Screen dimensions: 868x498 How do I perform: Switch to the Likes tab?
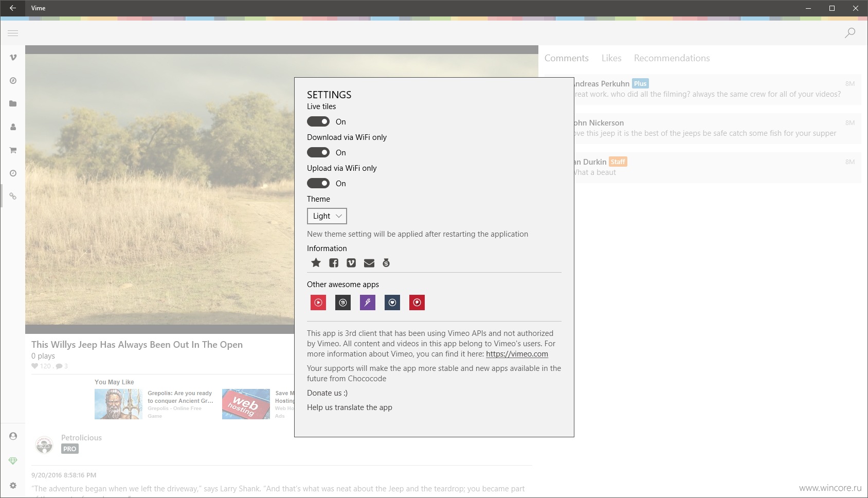pyautogui.click(x=611, y=58)
